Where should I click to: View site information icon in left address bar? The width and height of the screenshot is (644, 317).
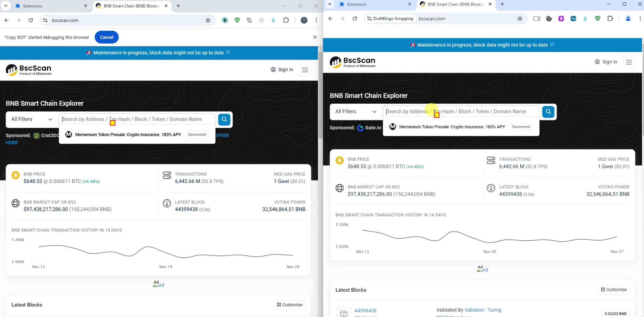pyautogui.click(x=45, y=20)
